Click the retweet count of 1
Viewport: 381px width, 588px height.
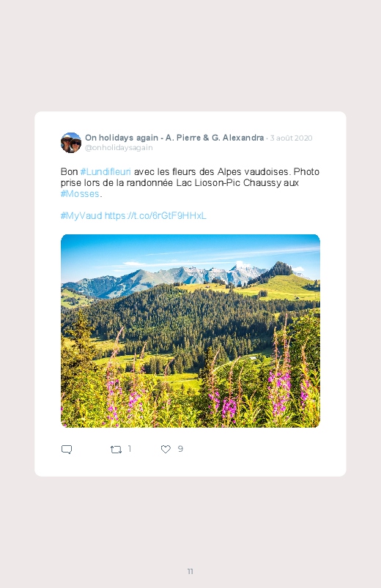[130, 449]
